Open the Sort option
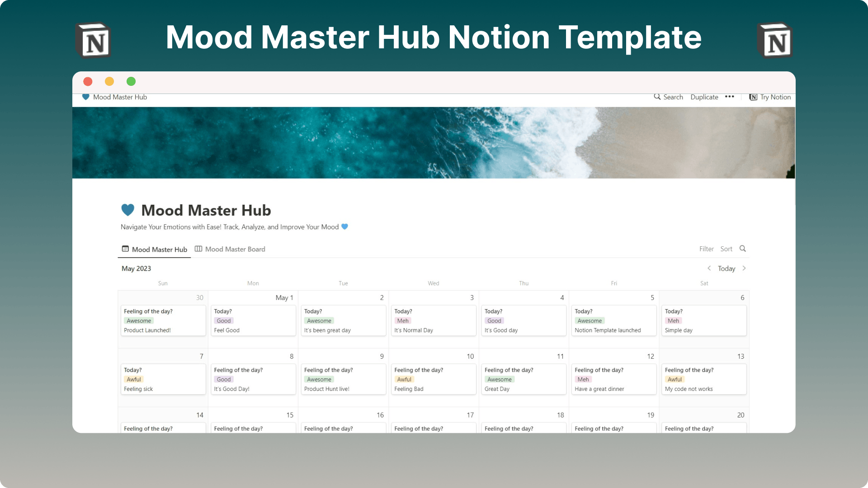This screenshot has height=488, width=868. click(x=726, y=249)
